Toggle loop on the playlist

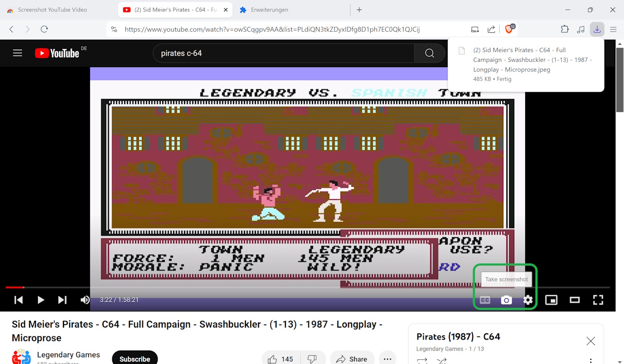tap(422, 360)
